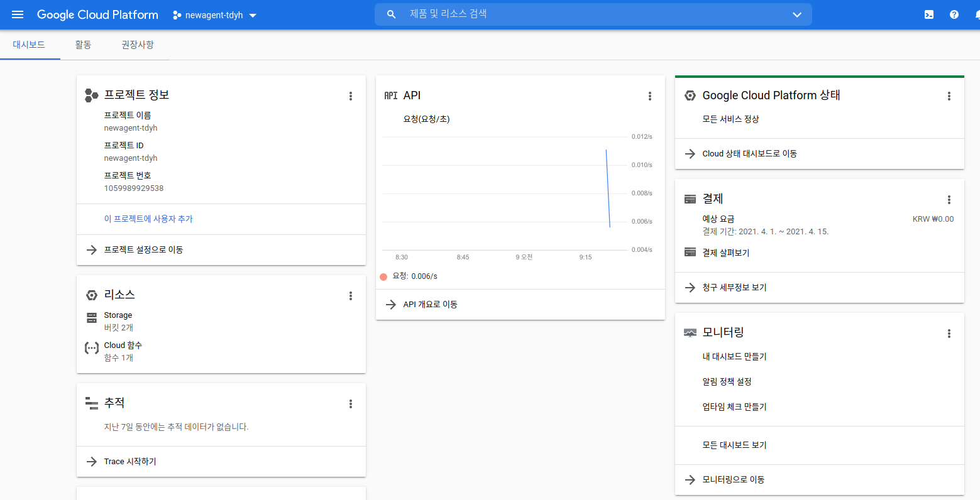
Task: Click the 결제 card credit card icon
Action: point(690,199)
